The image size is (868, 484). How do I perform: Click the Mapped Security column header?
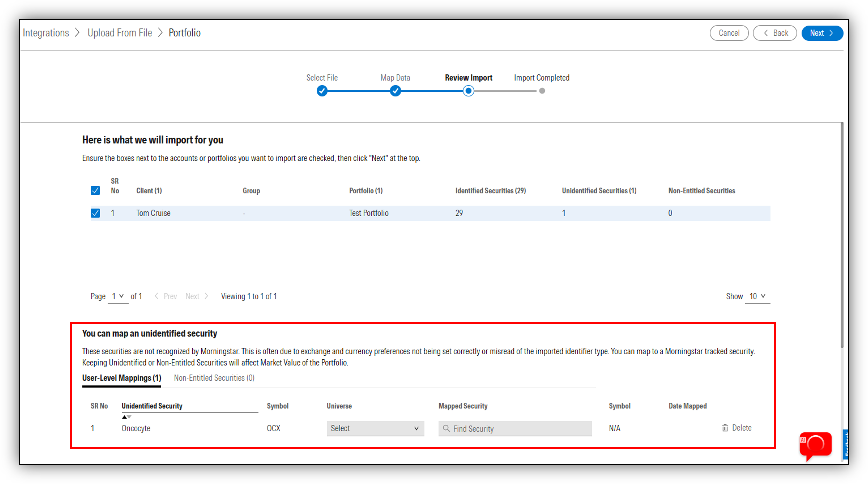point(463,406)
